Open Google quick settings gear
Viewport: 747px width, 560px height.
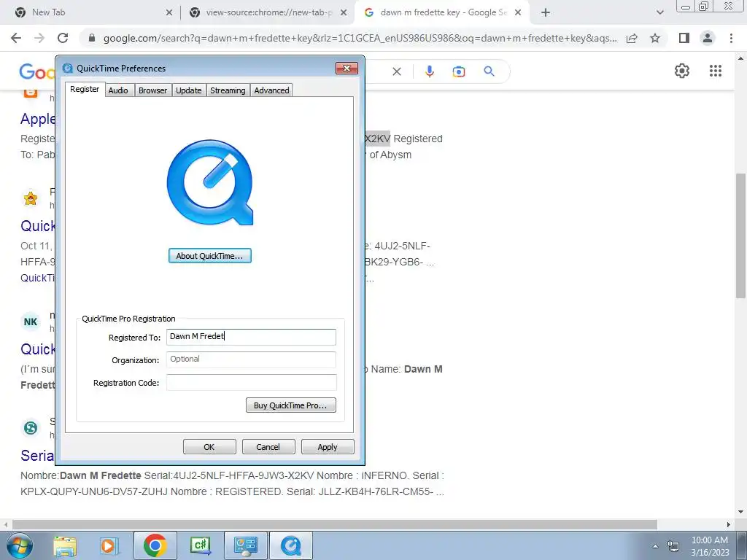pos(682,71)
